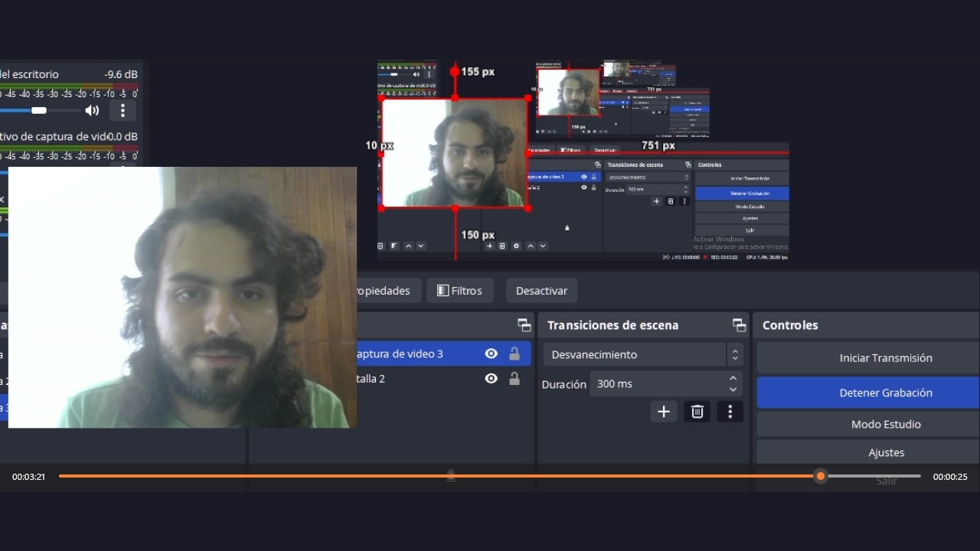Select the red-outlined webcam source in the preview
The image size is (980, 551).
455,153
